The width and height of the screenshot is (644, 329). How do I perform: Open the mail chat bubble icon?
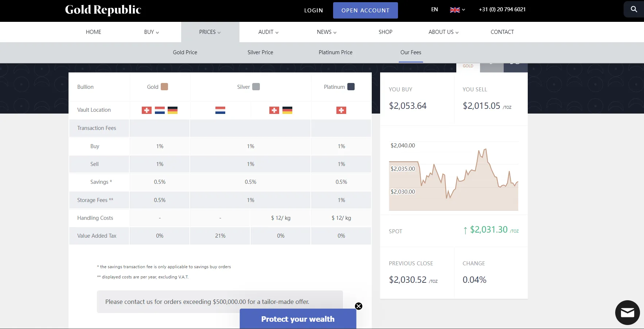(627, 313)
